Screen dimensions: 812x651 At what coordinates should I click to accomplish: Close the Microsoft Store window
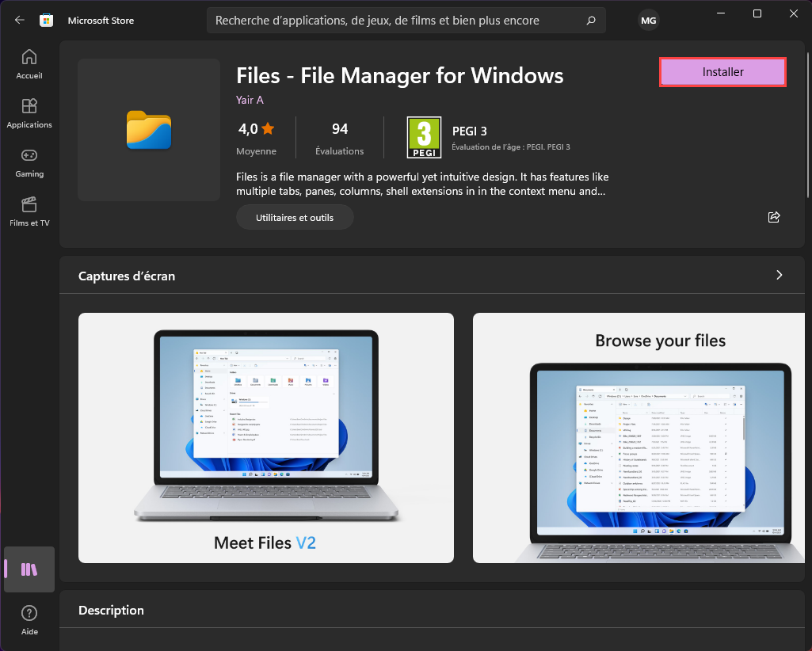(x=793, y=13)
